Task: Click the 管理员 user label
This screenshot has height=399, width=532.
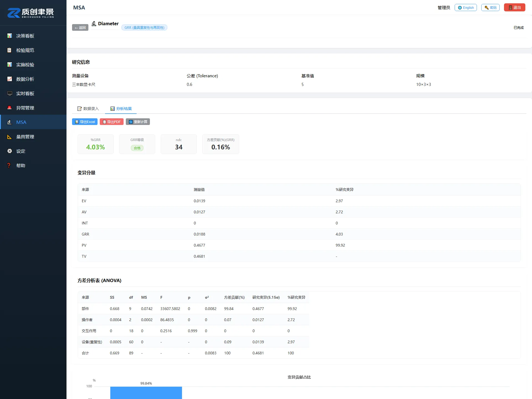Action: pyautogui.click(x=444, y=7)
